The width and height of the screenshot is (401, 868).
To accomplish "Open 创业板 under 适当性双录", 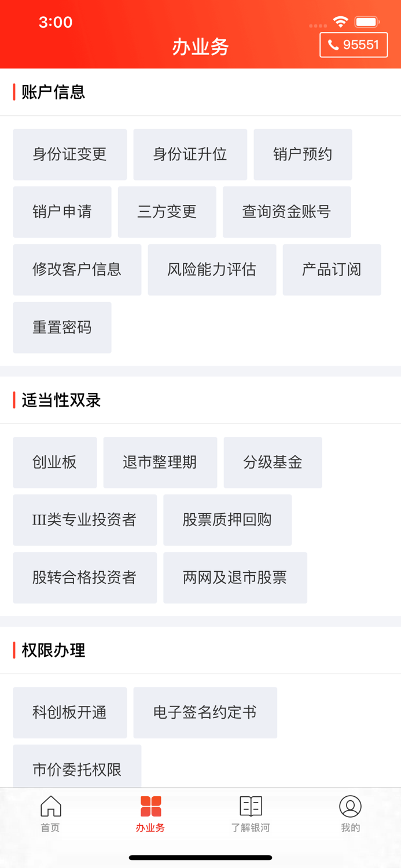I will click(54, 462).
